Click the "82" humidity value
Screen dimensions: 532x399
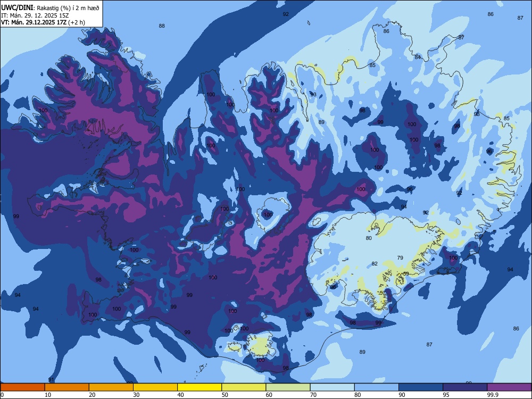click(375, 264)
